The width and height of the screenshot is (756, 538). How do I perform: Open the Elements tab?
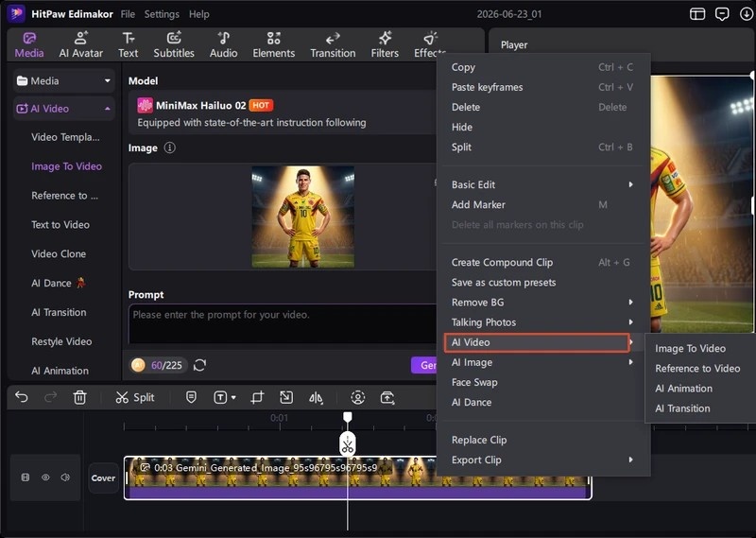[x=273, y=44]
